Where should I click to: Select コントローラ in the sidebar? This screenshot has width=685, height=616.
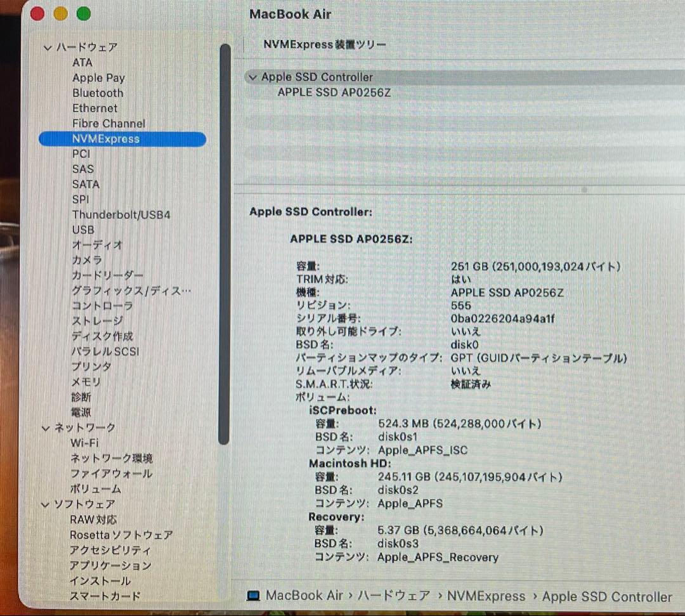click(102, 306)
